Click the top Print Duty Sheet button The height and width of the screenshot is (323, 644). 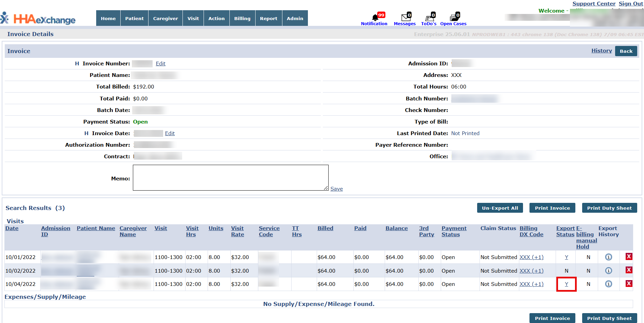pos(609,208)
